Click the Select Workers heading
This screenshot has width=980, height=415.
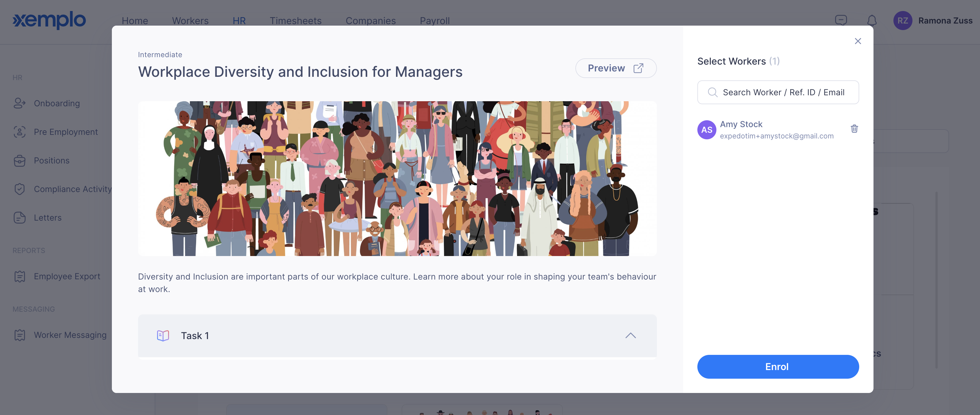click(x=731, y=61)
